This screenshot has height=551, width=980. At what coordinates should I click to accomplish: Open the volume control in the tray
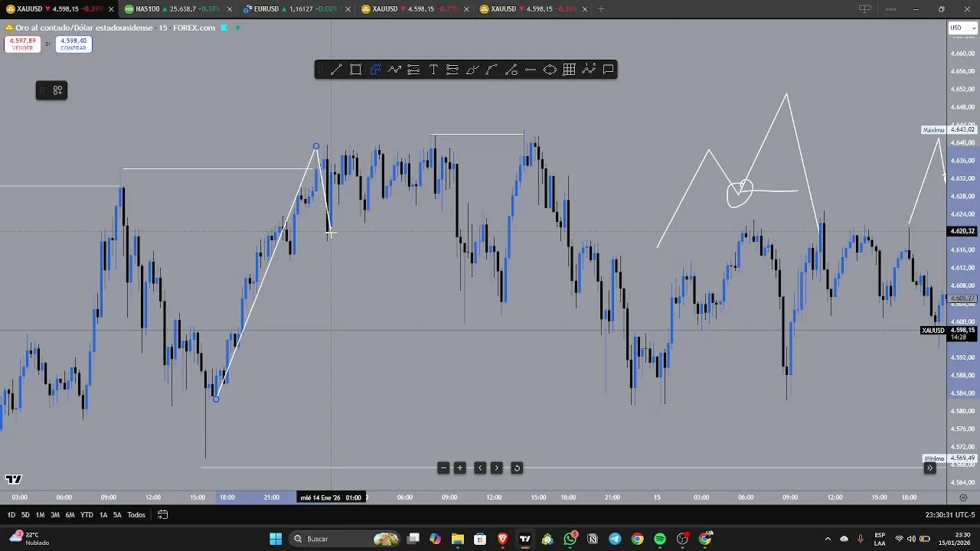pyautogui.click(x=911, y=539)
